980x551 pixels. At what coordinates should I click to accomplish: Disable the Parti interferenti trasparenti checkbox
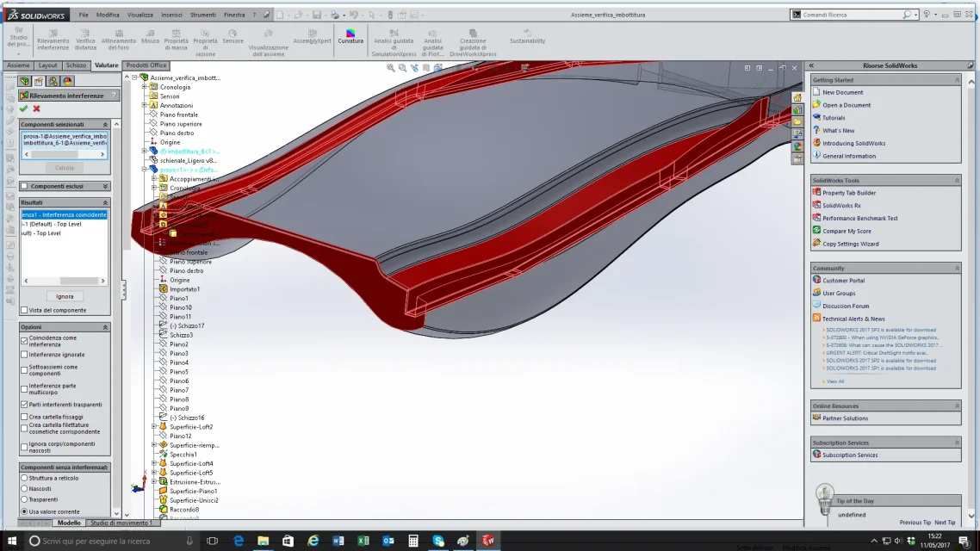[x=24, y=405]
